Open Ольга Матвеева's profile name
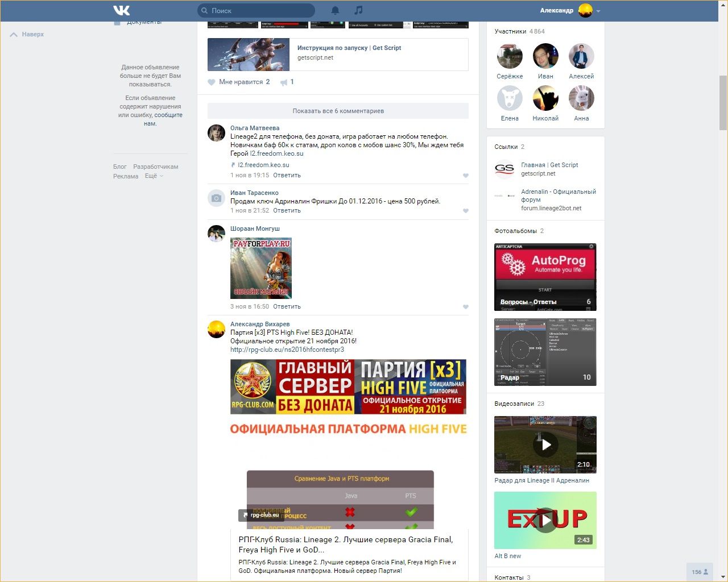Viewport: 728px width, 582px height. (255, 128)
